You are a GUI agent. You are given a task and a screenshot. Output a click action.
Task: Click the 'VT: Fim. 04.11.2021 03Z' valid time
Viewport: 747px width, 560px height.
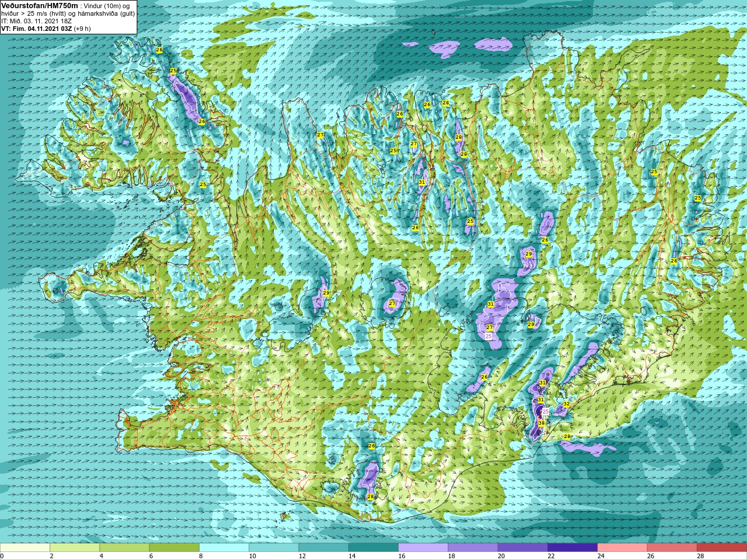(36, 29)
